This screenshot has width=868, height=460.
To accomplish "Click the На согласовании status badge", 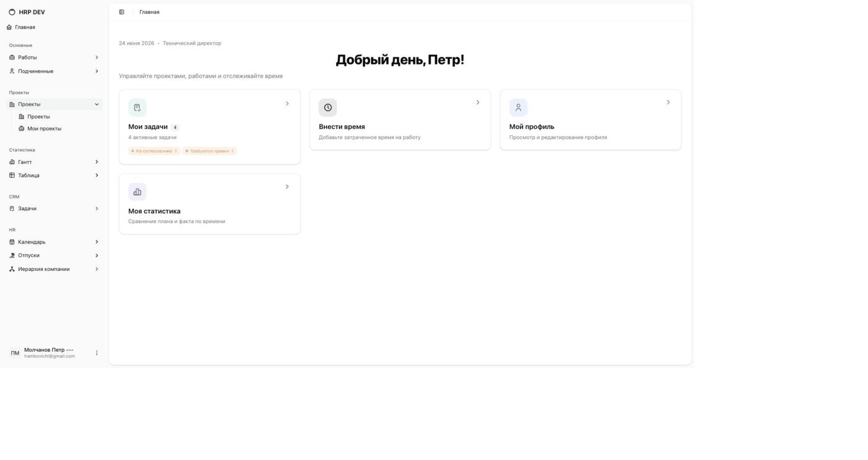I will (x=154, y=151).
